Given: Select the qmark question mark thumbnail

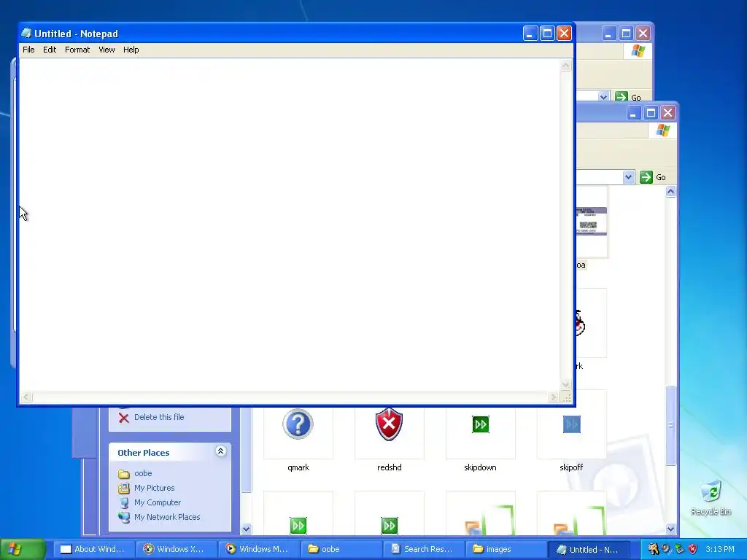Looking at the screenshot, I should point(298,424).
